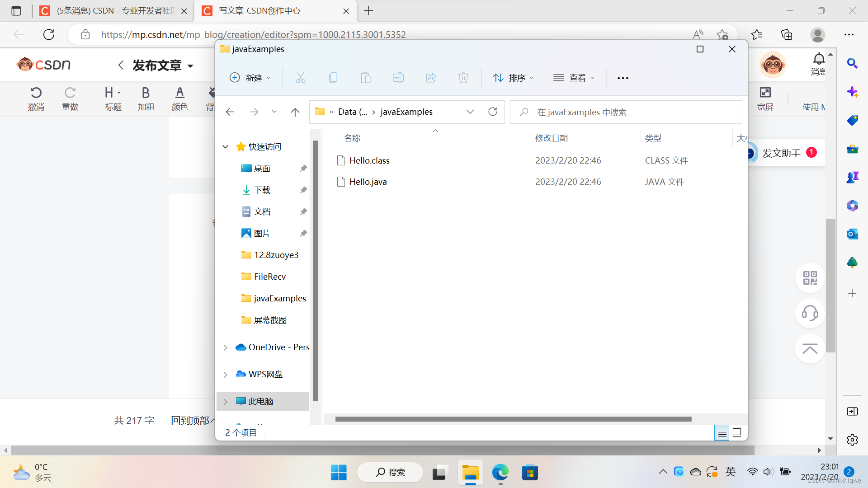The image size is (868, 488).
Task: Open the 查看 view dropdown
Action: 574,78
